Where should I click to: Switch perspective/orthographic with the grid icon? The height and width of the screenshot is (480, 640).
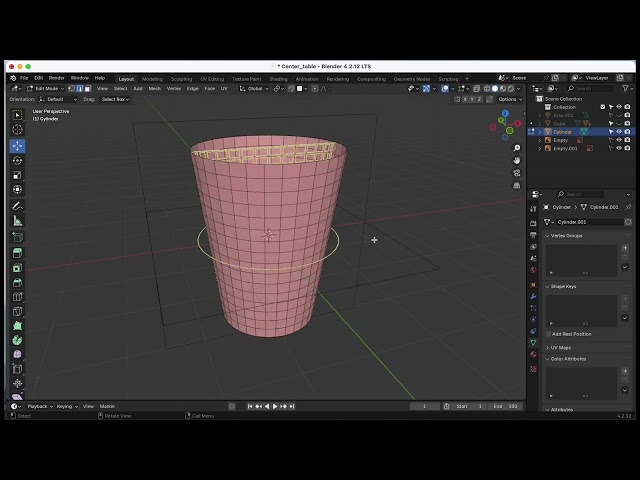pyautogui.click(x=517, y=186)
